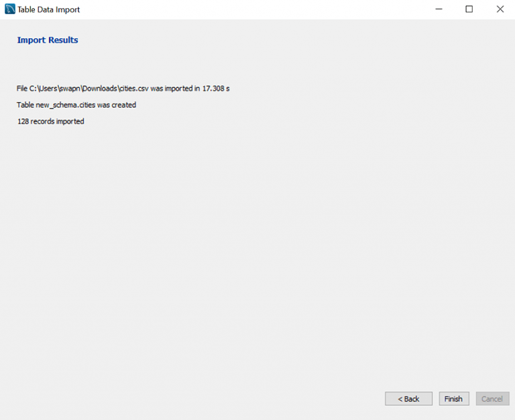Screen dimensions: 515x420
Task: Click the '128 records imported' message
Action: [x=51, y=121]
